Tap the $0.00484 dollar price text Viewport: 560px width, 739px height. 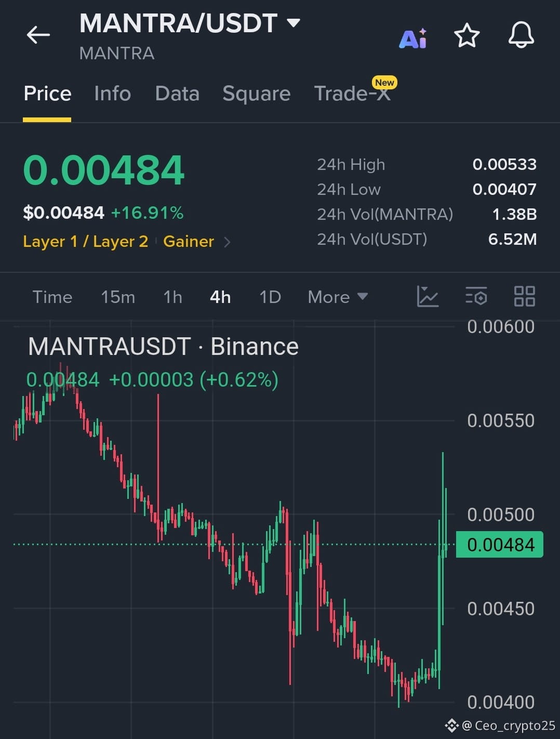click(x=64, y=213)
